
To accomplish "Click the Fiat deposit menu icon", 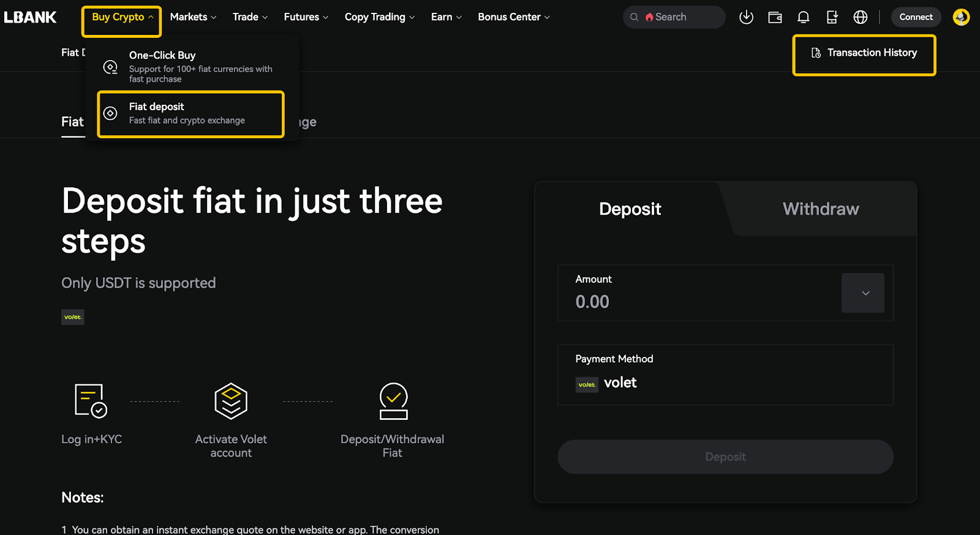I will [x=110, y=113].
